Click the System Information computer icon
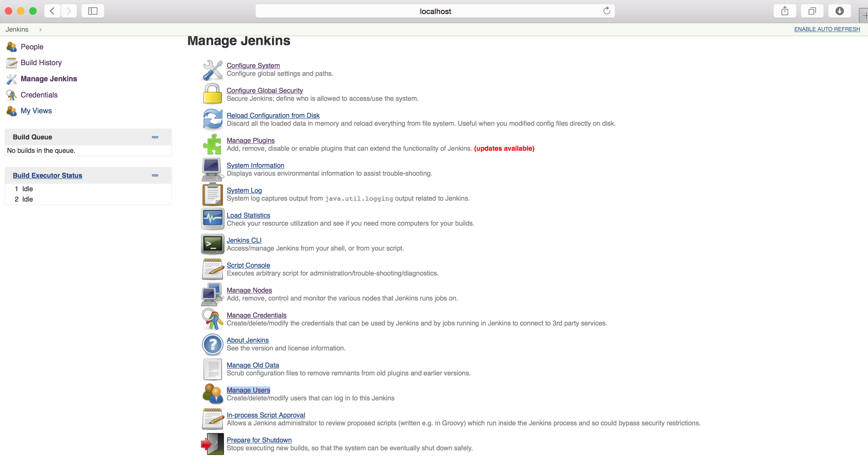The width and height of the screenshot is (868, 464). tap(213, 170)
